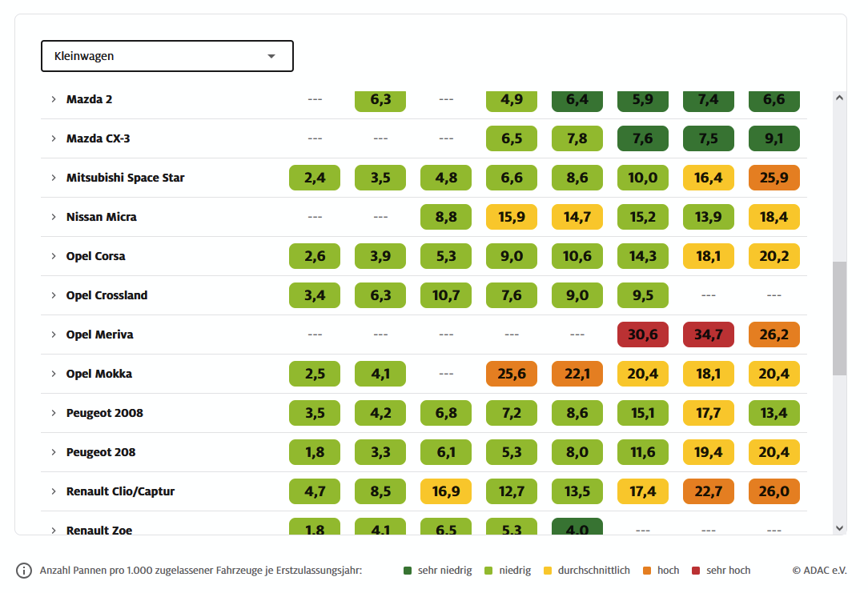Click the durchschnittlich legend swatch
The height and width of the screenshot is (593, 868).
click(548, 571)
